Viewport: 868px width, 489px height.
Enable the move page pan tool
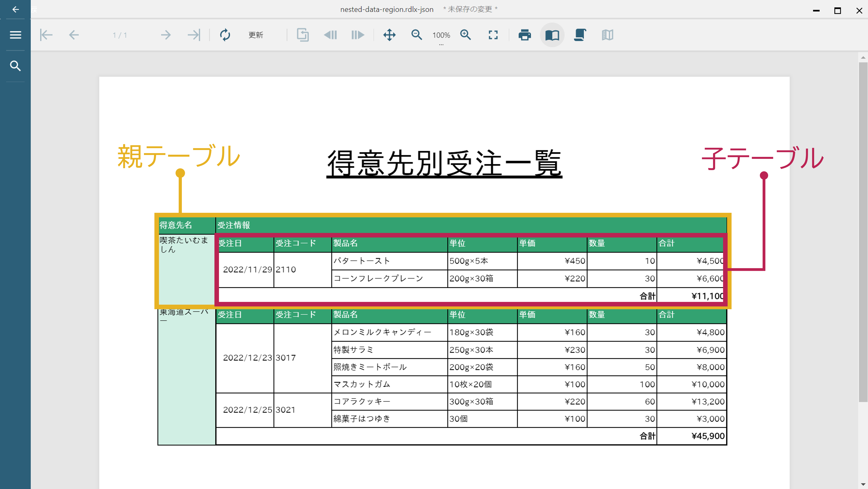coord(390,35)
